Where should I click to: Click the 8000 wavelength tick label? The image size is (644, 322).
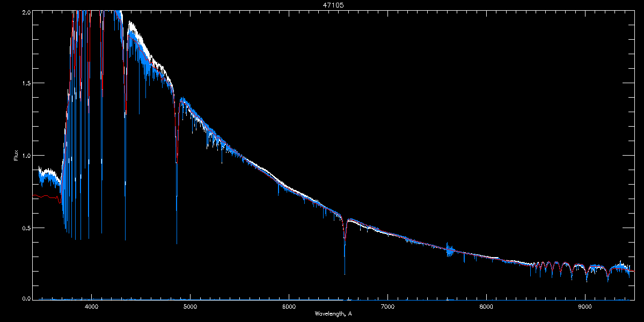click(x=486, y=306)
